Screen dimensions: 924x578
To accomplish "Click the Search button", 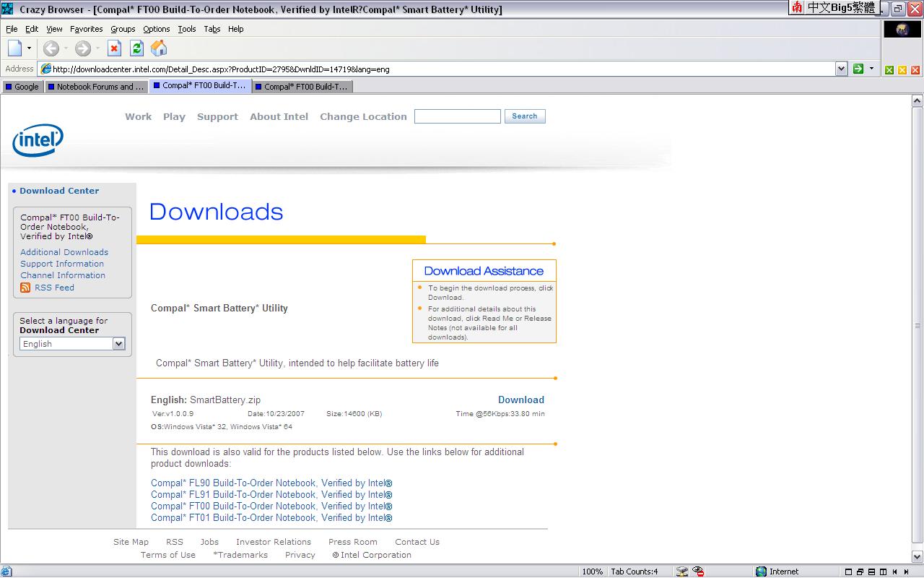I will (525, 116).
